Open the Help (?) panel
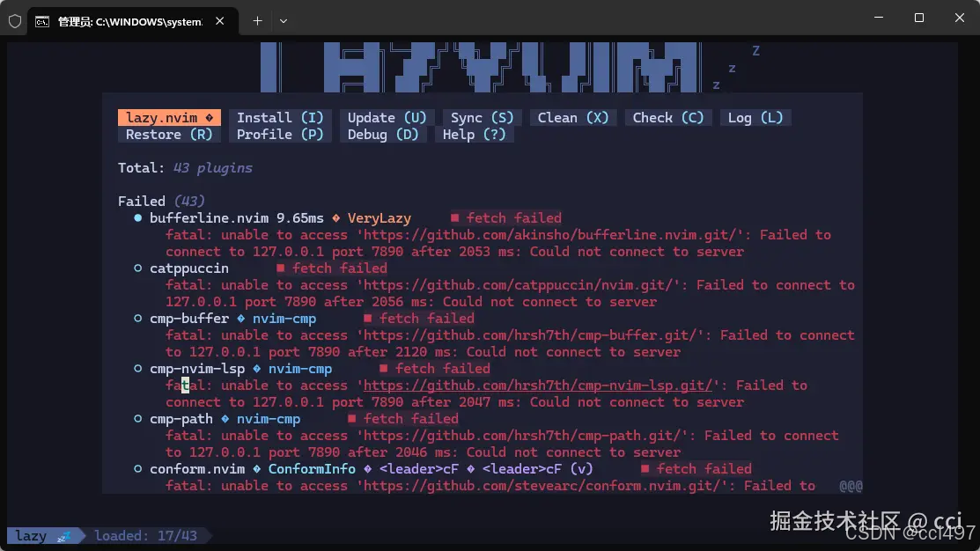 [475, 134]
